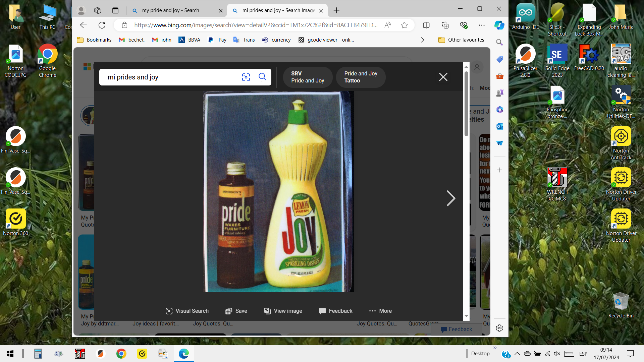
Task: Click the Refresh page icon
Action: click(x=102, y=25)
